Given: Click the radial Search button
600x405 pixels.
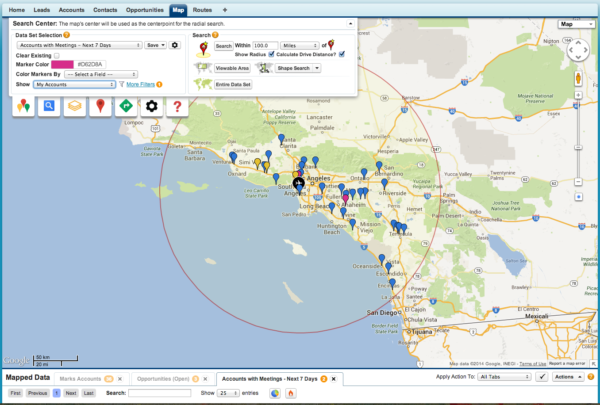Looking at the screenshot, I should [x=223, y=46].
